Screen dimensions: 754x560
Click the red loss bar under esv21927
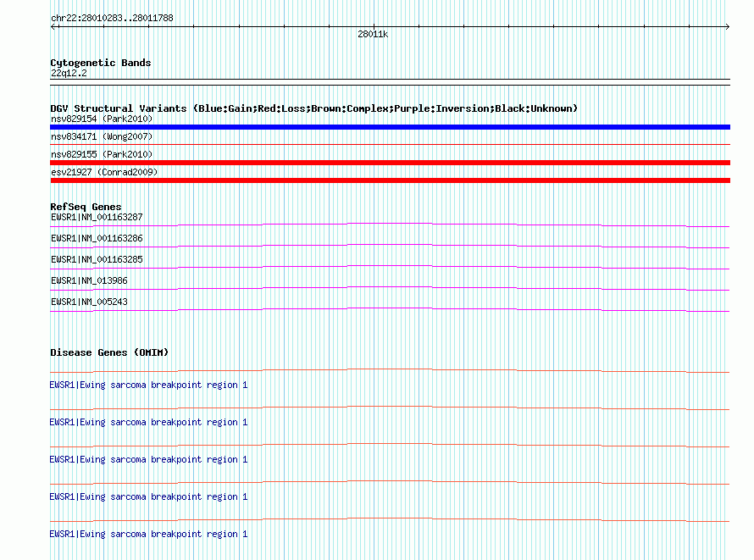tap(390, 180)
